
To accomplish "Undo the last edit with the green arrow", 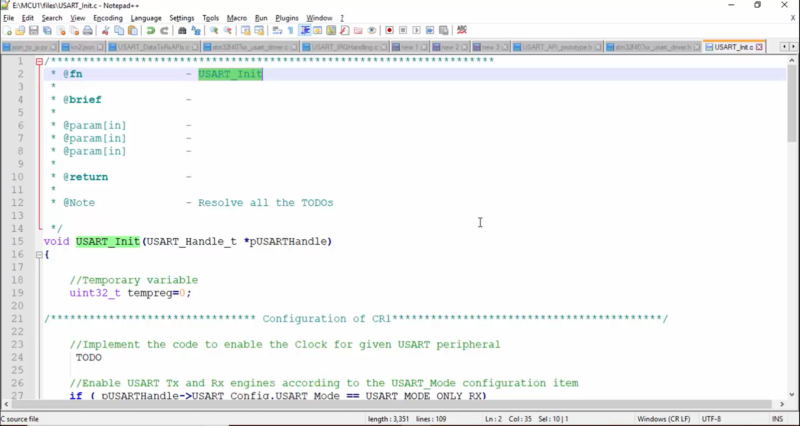I will point(151,31).
